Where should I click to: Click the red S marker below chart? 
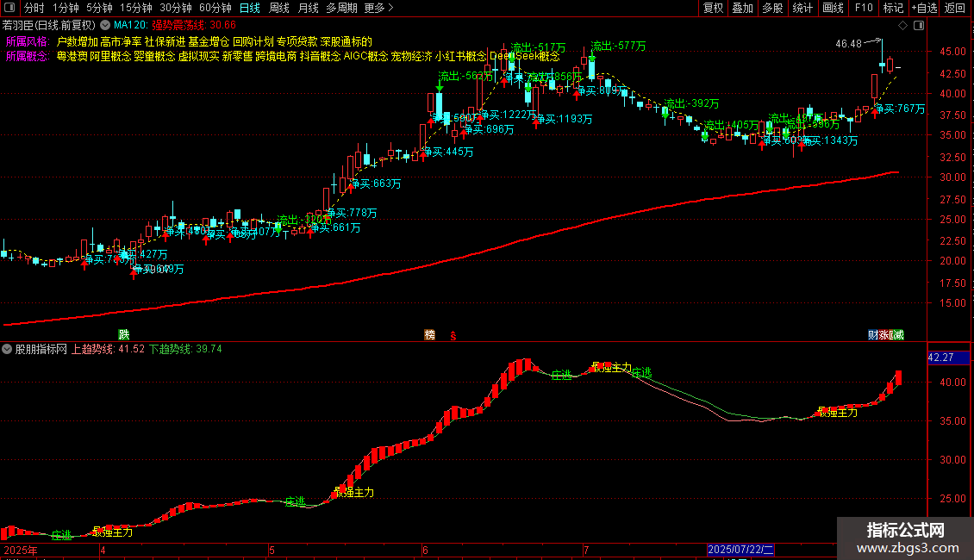453,335
